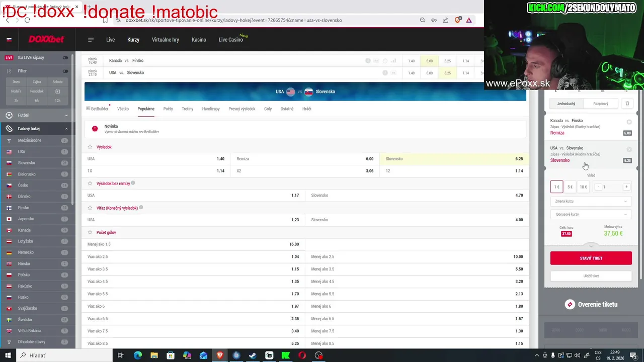
Task: Remove USA vs. Slovensko bet from ticket
Action: [x=629, y=150]
